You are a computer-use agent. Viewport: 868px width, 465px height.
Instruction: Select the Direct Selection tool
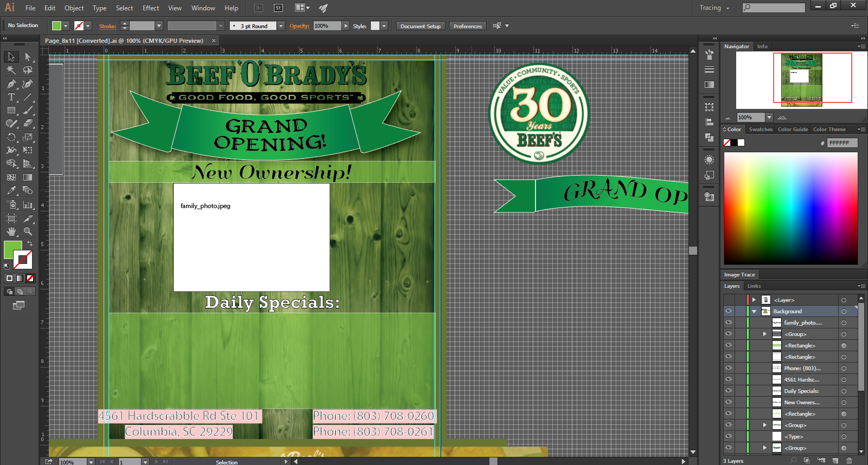coord(28,57)
